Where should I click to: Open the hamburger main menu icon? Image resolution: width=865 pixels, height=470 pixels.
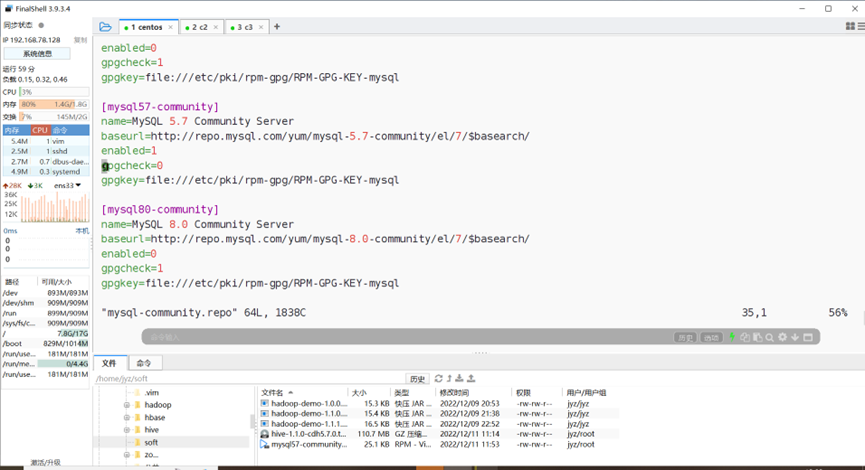pyautogui.click(x=861, y=26)
